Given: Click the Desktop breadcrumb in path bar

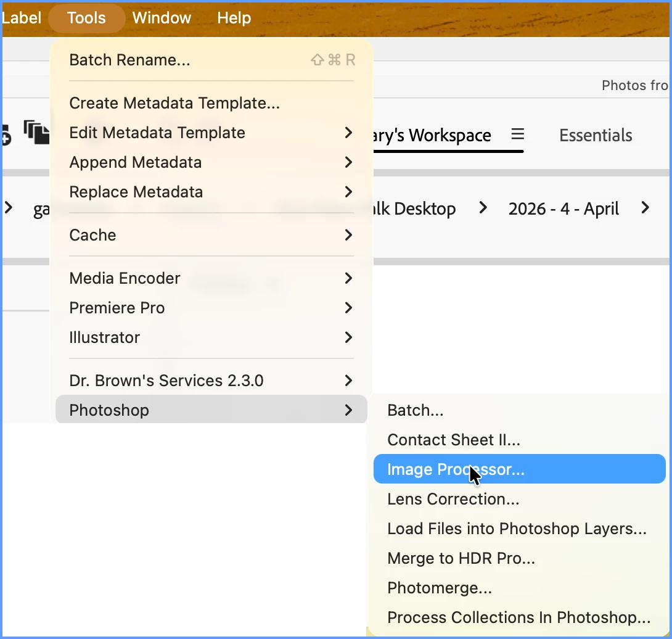Looking at the screenshot, I should tap(415, 209).
